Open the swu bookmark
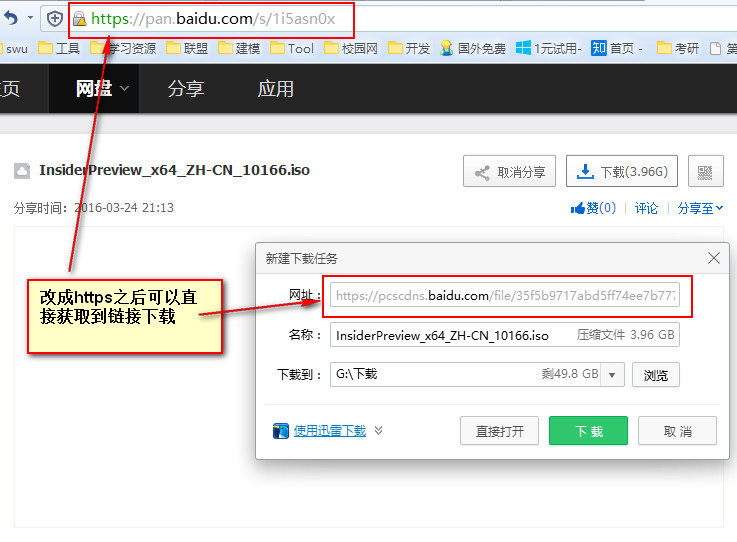737x542 pixels. 14,49
